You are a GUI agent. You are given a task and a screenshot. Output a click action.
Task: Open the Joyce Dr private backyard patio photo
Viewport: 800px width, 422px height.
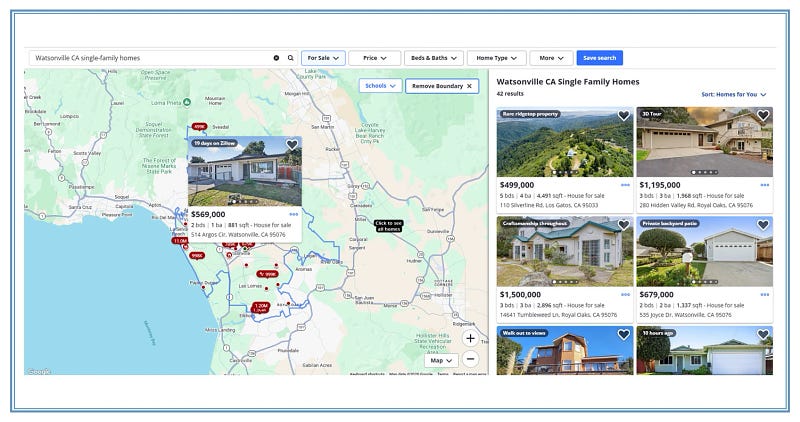tap(705, 252)
